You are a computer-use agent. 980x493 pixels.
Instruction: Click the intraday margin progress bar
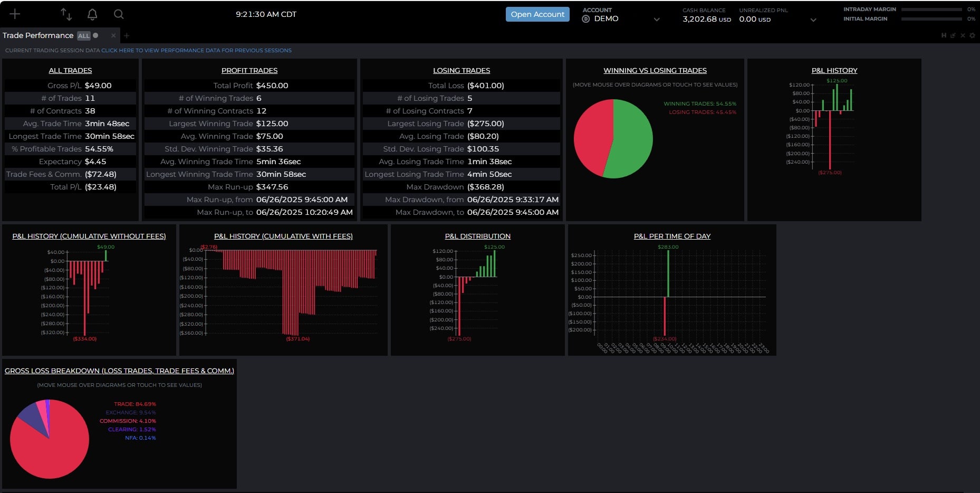pos(931,10)
